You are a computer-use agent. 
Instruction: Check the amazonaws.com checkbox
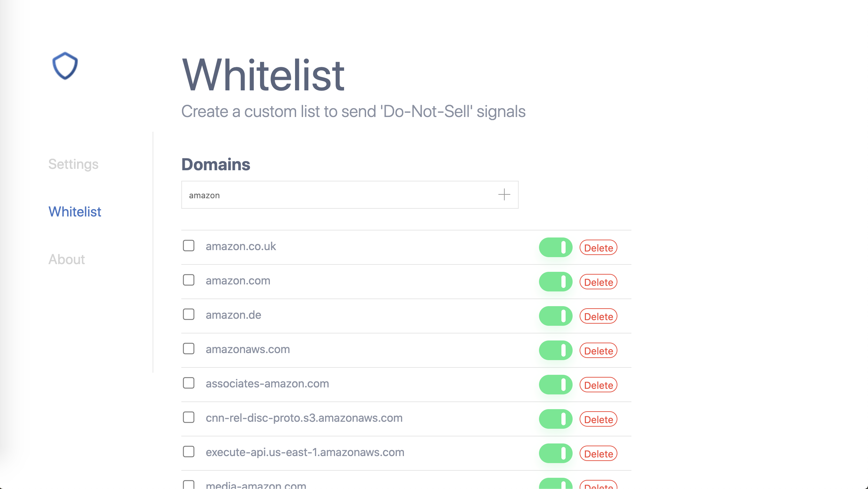188,349
